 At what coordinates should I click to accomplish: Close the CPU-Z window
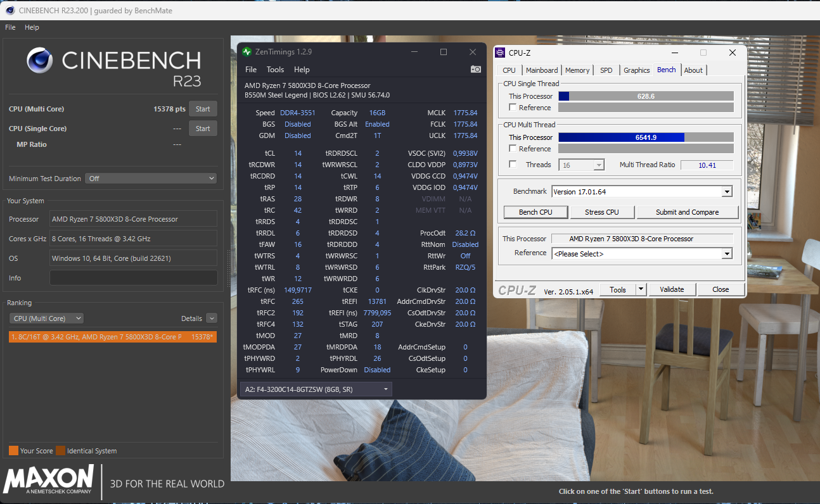(x=733, y=53)
